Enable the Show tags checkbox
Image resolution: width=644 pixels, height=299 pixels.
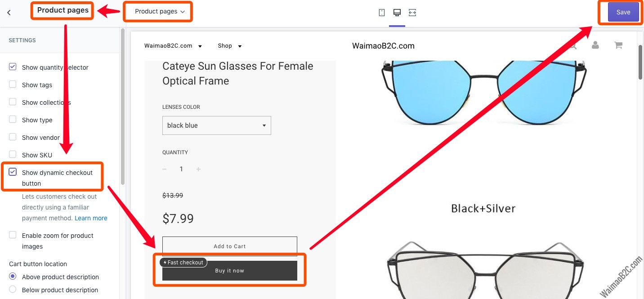12,84
